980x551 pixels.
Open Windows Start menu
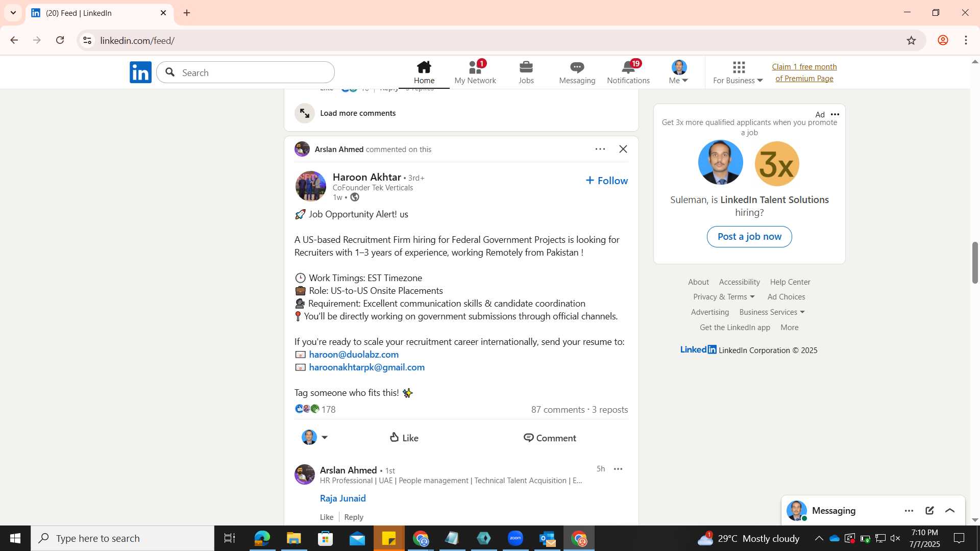click(15, 538)
